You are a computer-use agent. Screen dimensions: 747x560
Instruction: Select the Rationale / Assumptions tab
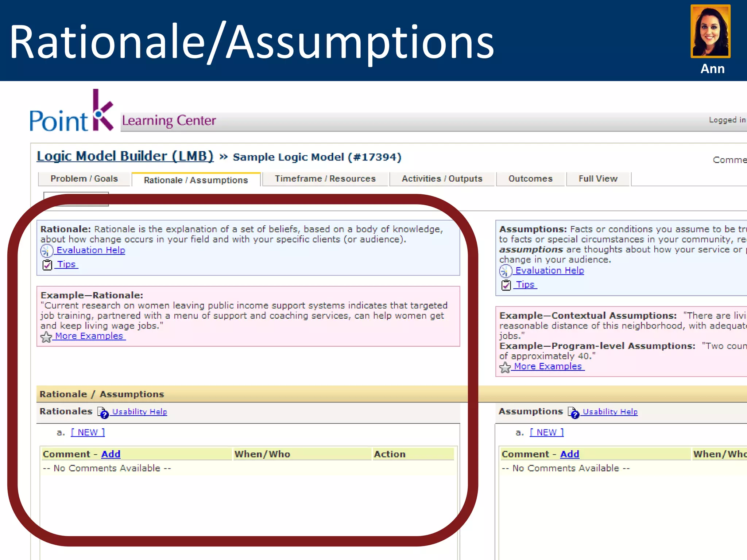196,180
